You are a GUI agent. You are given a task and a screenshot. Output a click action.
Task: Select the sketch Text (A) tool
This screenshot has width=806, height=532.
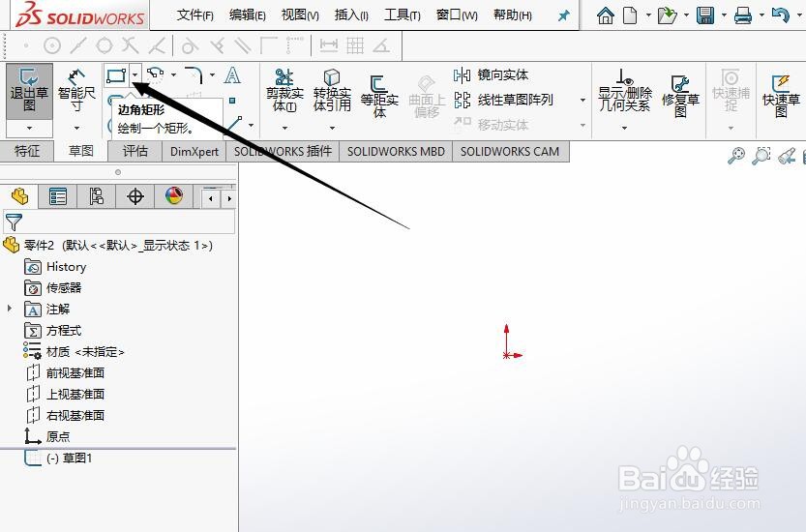point(232,75)
